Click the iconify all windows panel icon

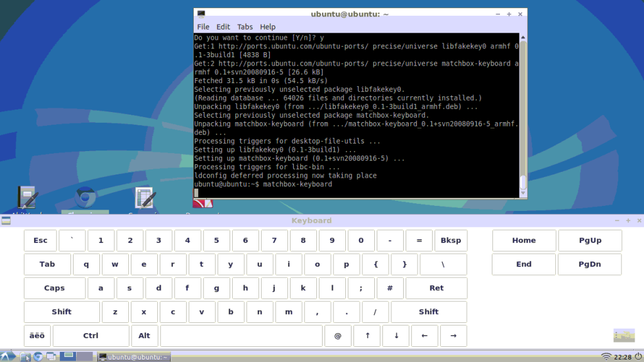(51, 357)
